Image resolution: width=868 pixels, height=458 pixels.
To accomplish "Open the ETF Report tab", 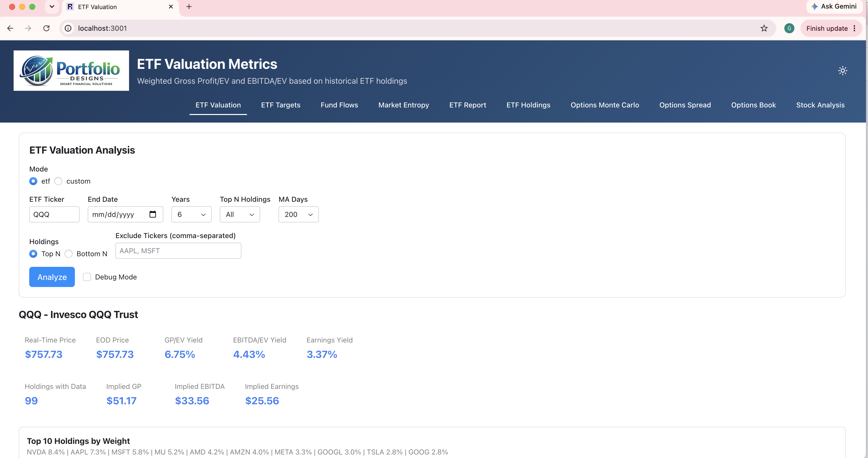I will (468, 105).
